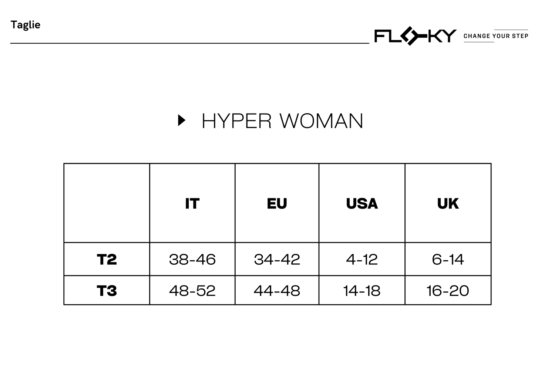Image resolution: width=555 pixels, height=392 pixels.
Task: Click the 38-46 IT size cell
Action: pyautogui.click(x=192, y=259)
